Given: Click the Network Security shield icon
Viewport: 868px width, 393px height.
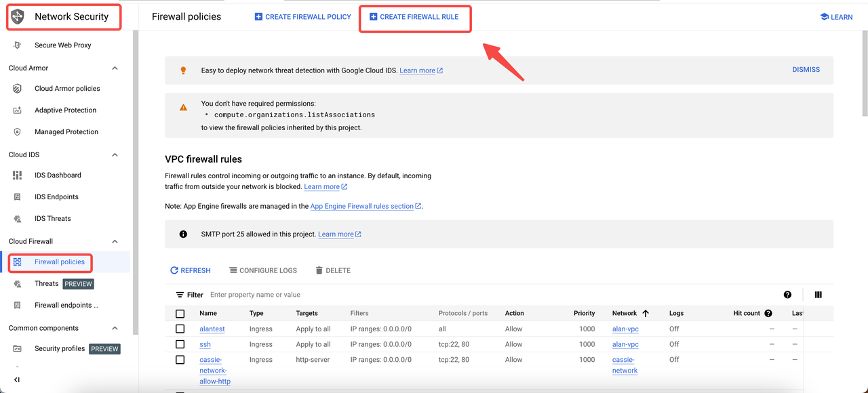Looking at the screenshot, I should click(17, 17).
